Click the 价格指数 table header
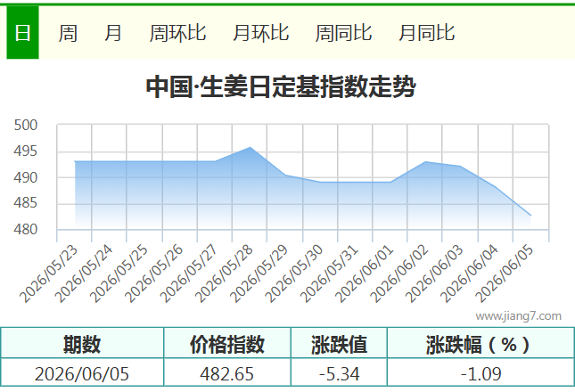Viewport: 575px width, 392px height. click(x=227, y=344)
